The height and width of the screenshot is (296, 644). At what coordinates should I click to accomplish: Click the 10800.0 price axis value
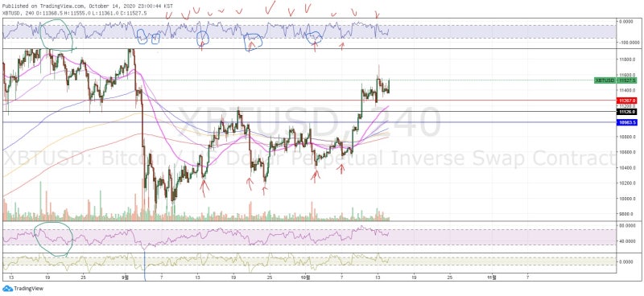pyautogui.click(x=627, y=137)
